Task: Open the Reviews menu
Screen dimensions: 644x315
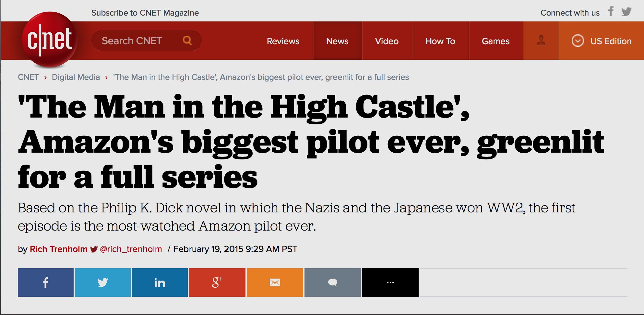Action: tap(283, 41)
